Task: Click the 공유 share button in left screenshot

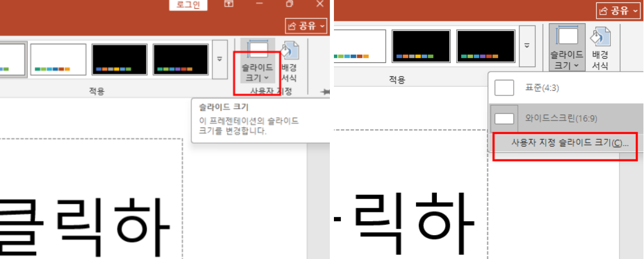Action: [x=307, y=26]
